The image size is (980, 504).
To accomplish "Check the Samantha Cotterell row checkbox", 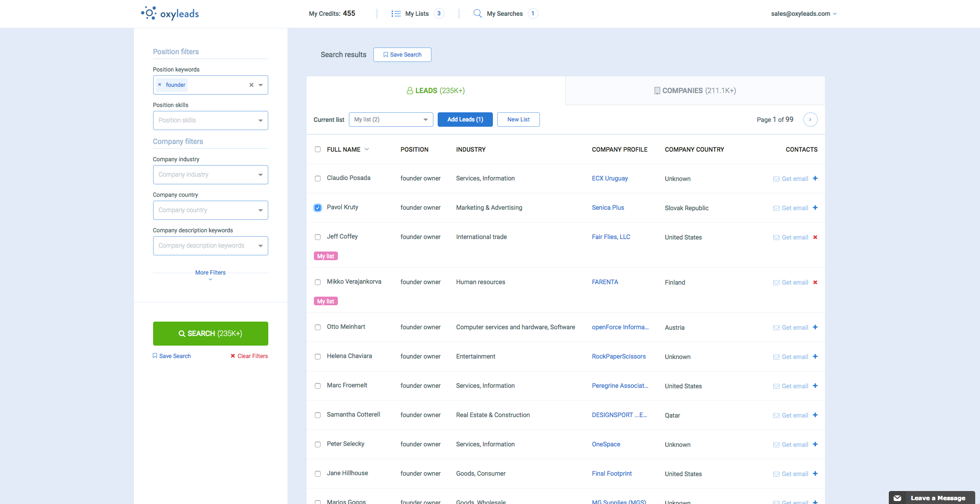I will (x=318, y=415).
